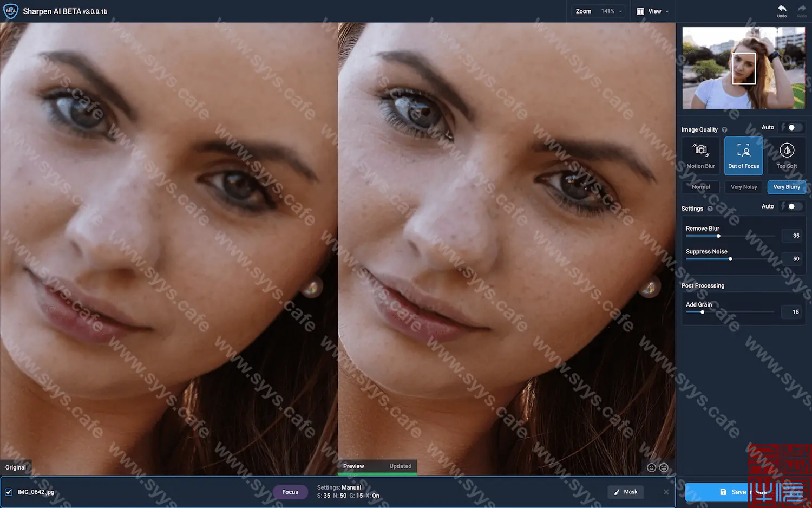This screenshot has height=508, width=812.
Task: Select the Very Noisy tab
Action: 744,187
